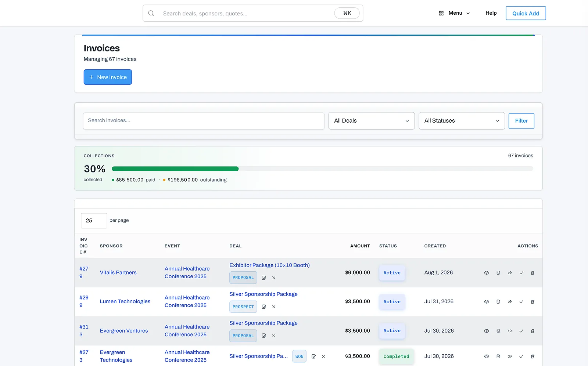X icon next to WON badge
Screen dimensions: 588x366
click(323, 356)
